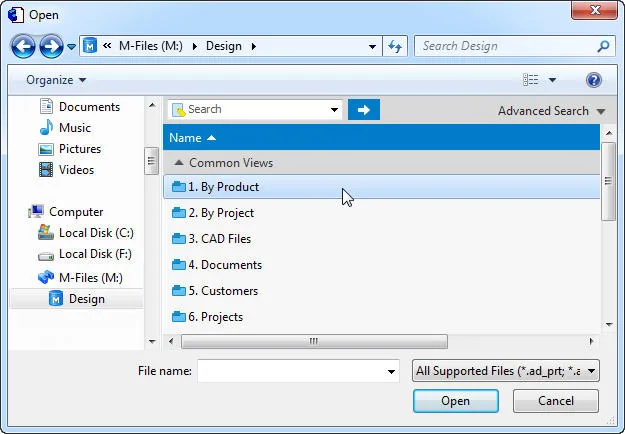Expand the Advanced Search options
Screen dimensions: 625x434
pyautogui.click(x=552, y=111)
